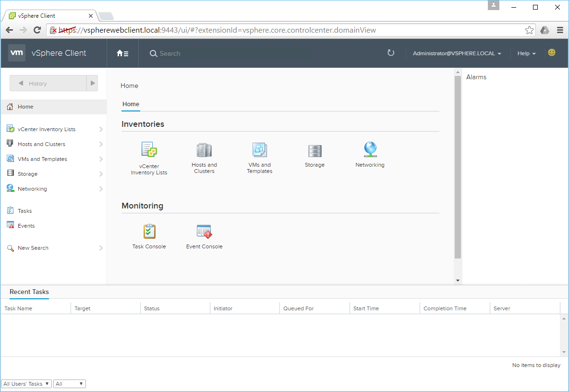Select Home in the sidebar
The image size is (569, 392).
pyautogui.click(x=54, y=107)
